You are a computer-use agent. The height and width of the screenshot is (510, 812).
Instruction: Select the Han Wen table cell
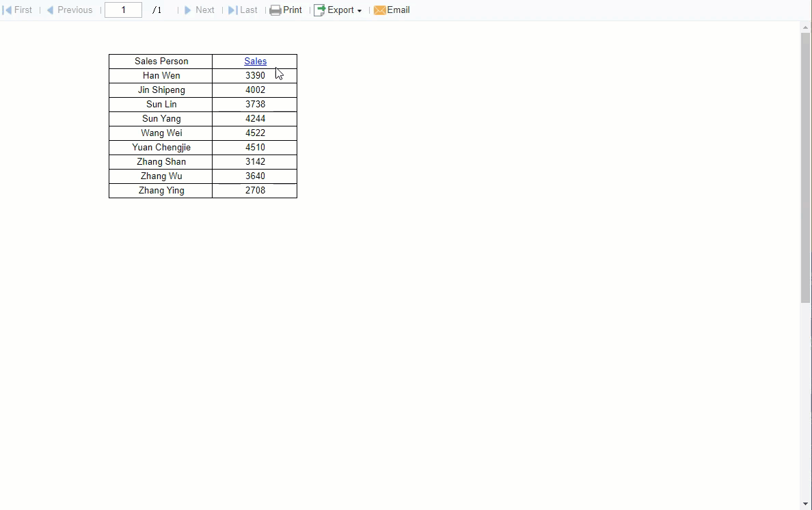coord(161,75)
